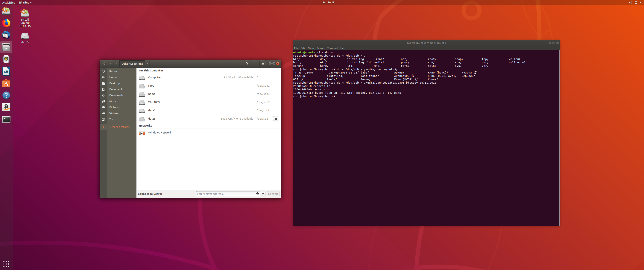644x270 pixels.
Task: Expand server address history dropdown
Action: 263,194
